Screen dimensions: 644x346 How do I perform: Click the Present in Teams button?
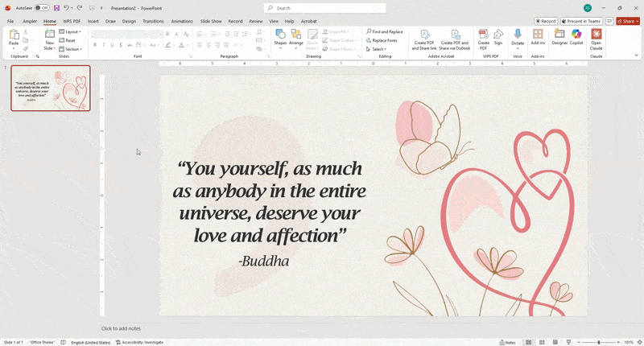click(x=581, y=21)
